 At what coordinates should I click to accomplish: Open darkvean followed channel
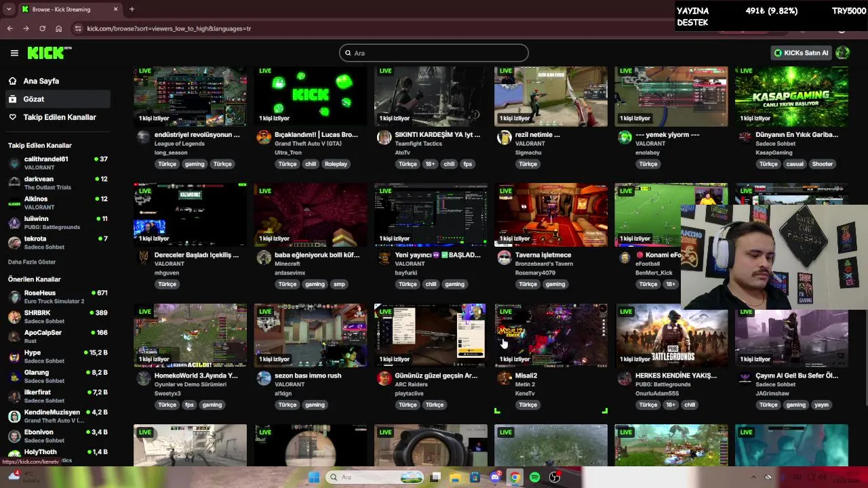point(57,183)
